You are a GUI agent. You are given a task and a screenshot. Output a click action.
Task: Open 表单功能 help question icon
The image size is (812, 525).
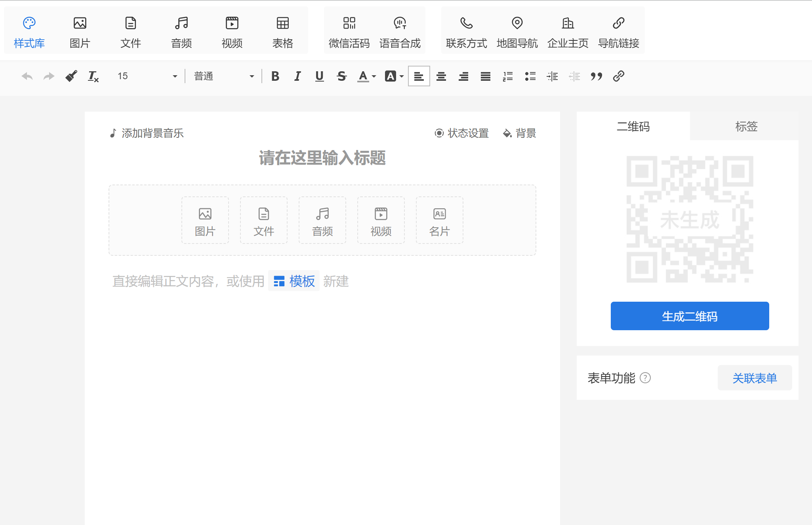click(x=645, y=378)
